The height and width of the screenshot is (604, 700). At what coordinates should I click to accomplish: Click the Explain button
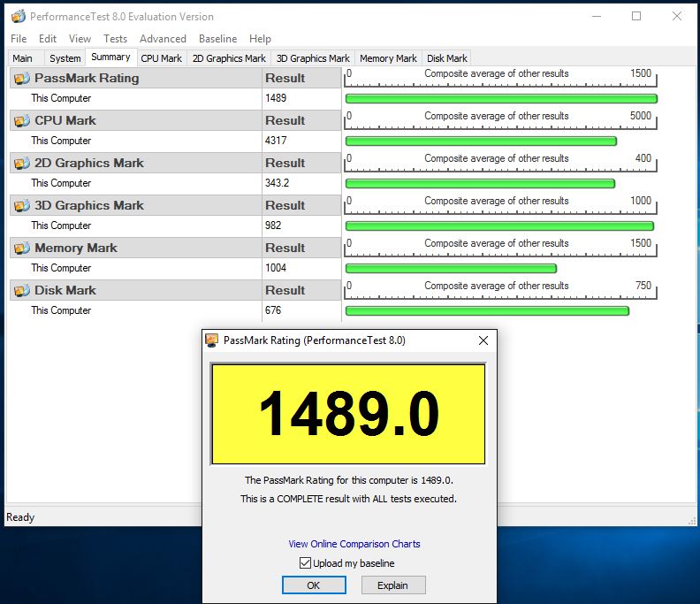(392, 585)
